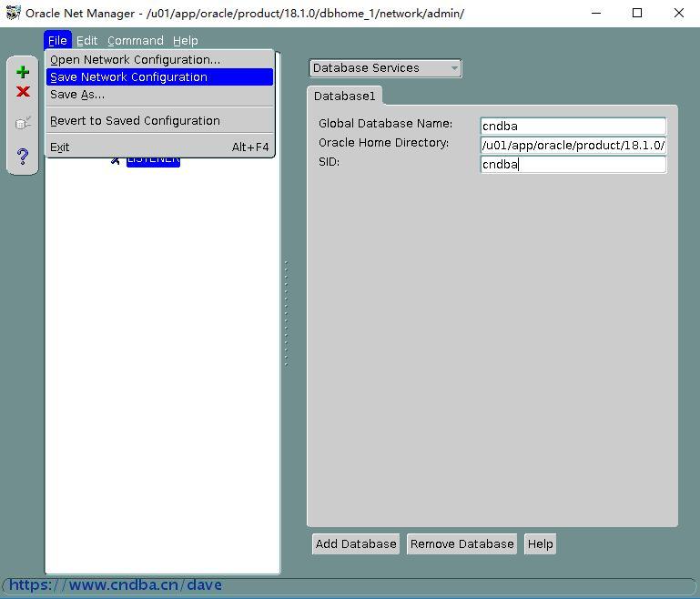Select the LISTENER tree node
The width and height of the screenshot is (700, 599).
pos(153,161)
